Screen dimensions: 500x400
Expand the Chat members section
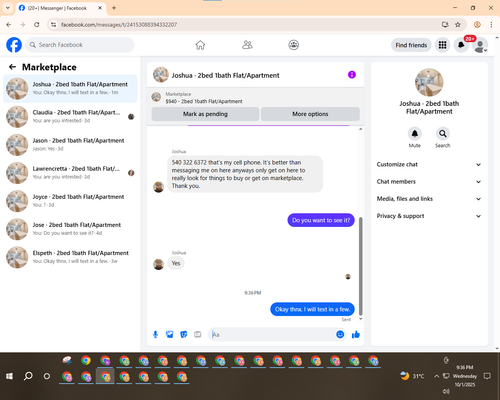pyautogui.click(x=429, y=182)
